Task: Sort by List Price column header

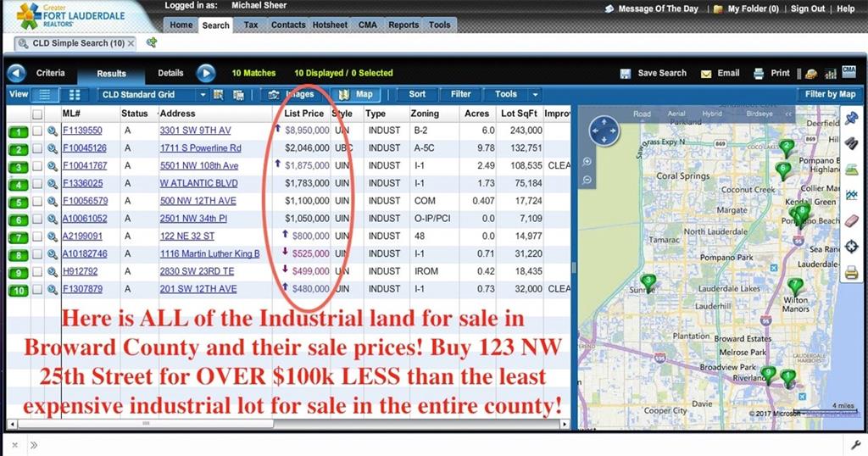Action: 303,114
